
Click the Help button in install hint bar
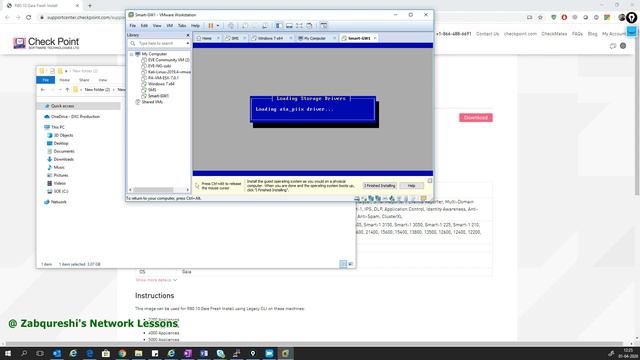411,186
